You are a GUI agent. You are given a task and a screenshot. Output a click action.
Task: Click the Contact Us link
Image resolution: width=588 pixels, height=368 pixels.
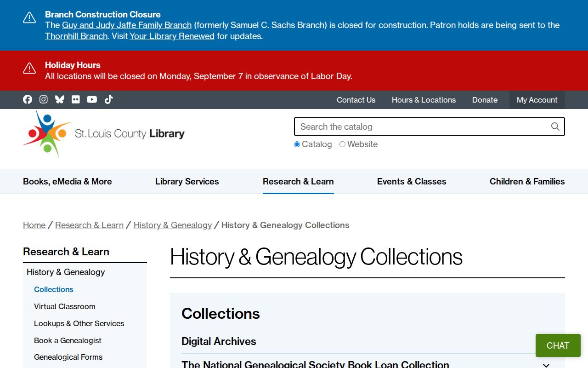[356, 100]
